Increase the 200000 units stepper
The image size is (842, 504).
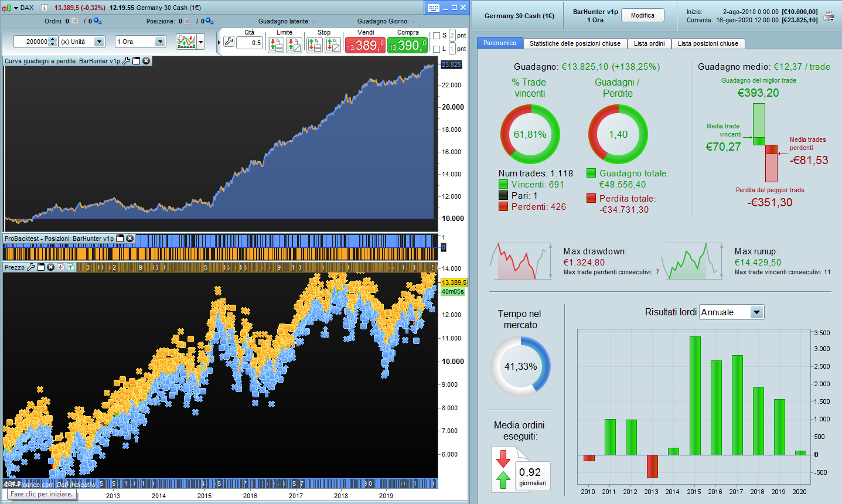click(53, 39)
